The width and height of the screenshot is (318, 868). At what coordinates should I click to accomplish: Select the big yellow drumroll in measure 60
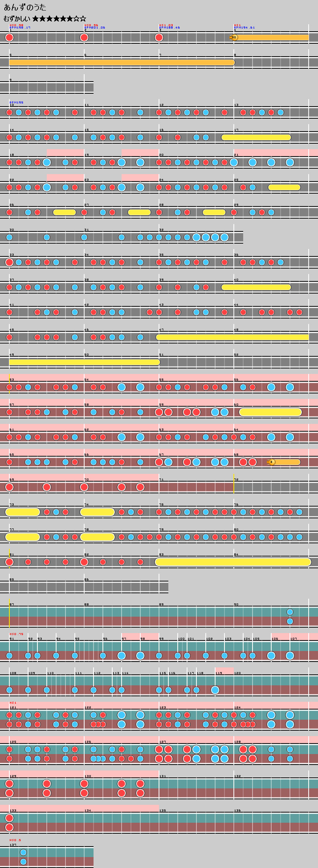[270, 412]
